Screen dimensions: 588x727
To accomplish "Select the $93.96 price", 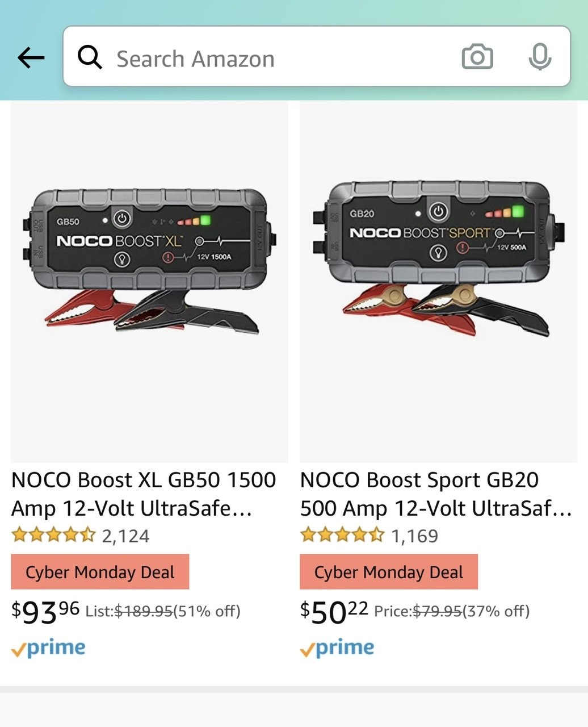I will point(46,612).
